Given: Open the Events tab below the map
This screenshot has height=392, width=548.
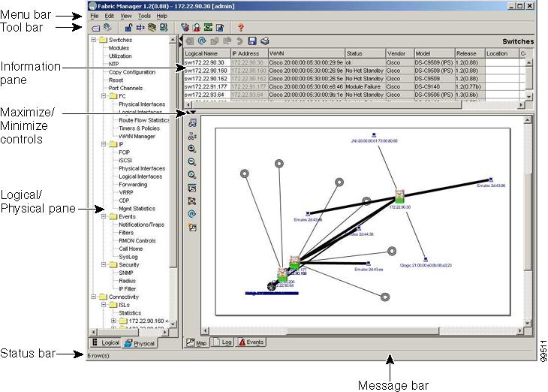Looking at the screenshot, I should [251, 342].
